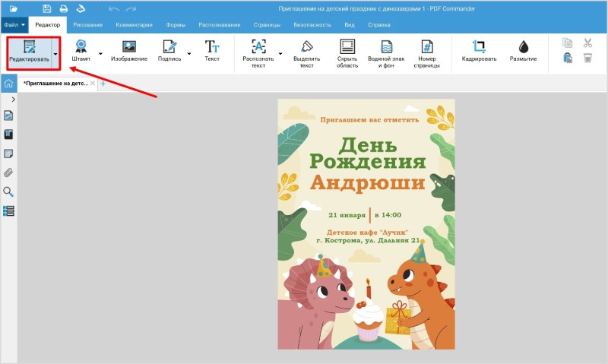Image resolution: width=608 pixels, height=364 pixels.
Task: Expand the left sidebar with chevron
Action: [13, 100]
